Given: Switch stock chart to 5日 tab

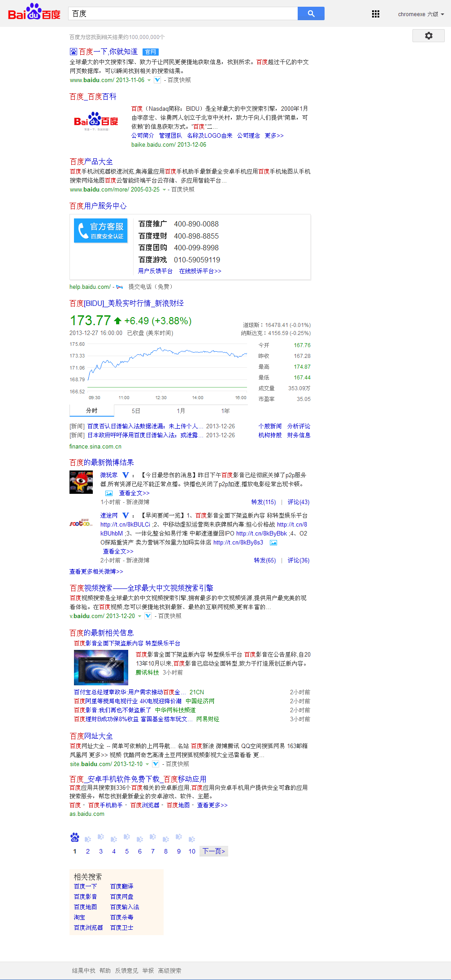Looking at the screenshot, I should click(136, 411).
